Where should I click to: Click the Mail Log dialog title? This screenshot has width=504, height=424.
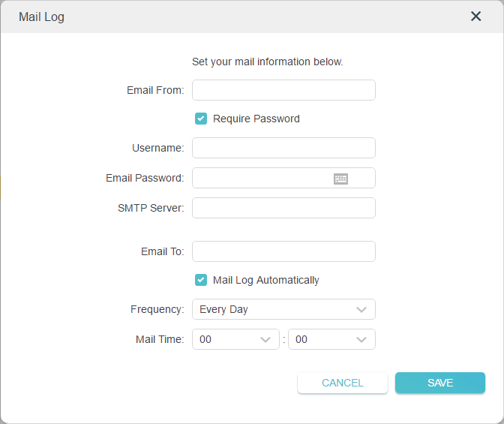click(x=41, y=17)
